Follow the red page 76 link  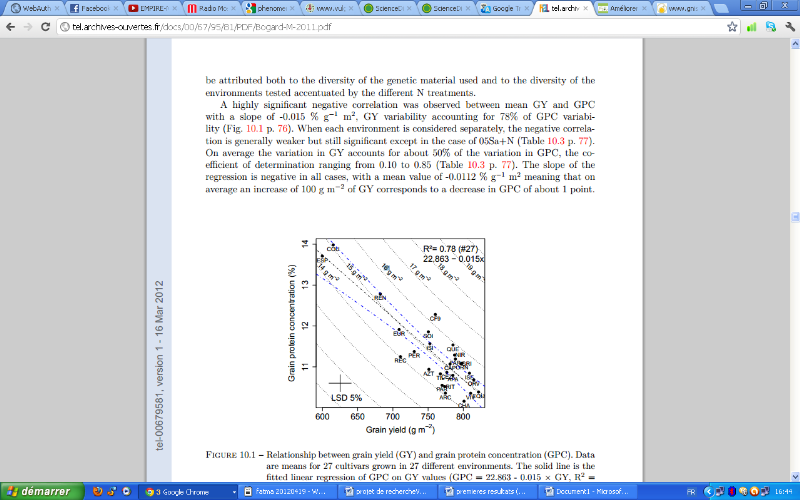(x=283, y=129)
